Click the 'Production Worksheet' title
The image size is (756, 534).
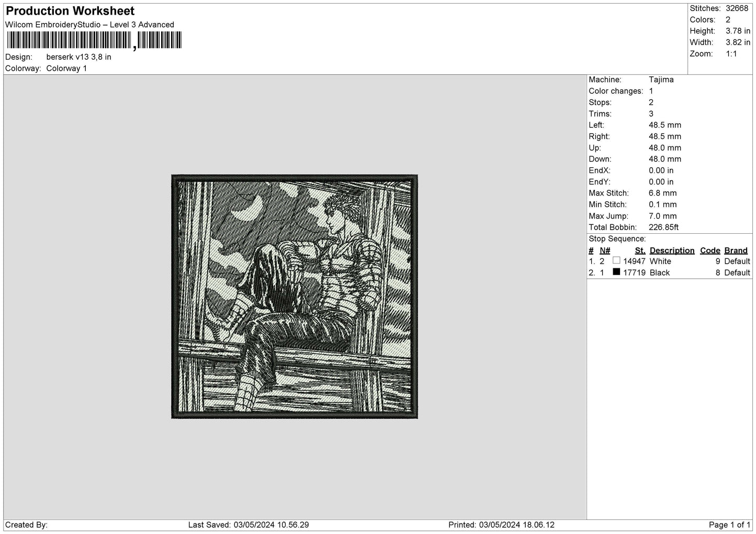click(70, 11)
